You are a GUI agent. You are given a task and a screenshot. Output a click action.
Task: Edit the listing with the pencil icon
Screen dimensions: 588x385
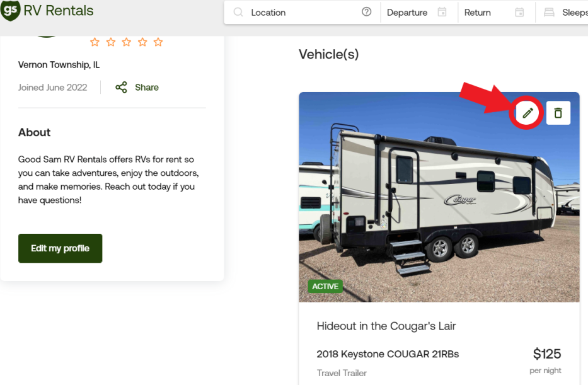click(528, 113)
